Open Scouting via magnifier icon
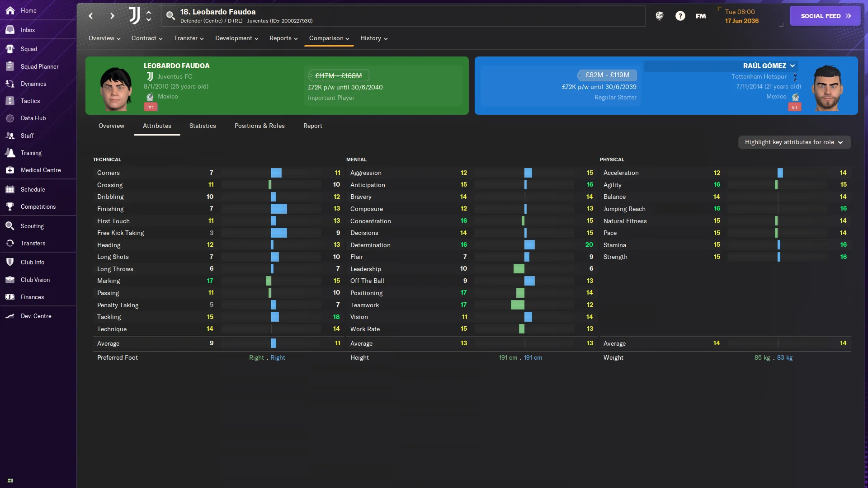This screenshot has width=868, height=488. point(10,226)
